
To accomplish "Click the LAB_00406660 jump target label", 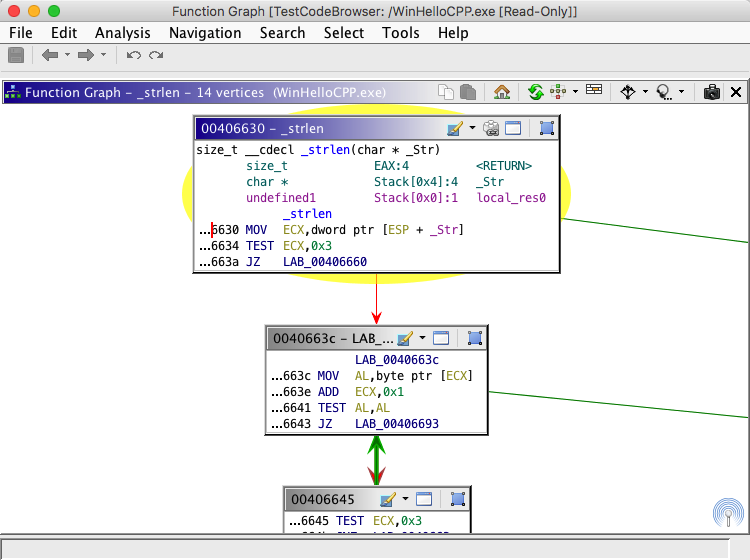I will pos(325,261).
